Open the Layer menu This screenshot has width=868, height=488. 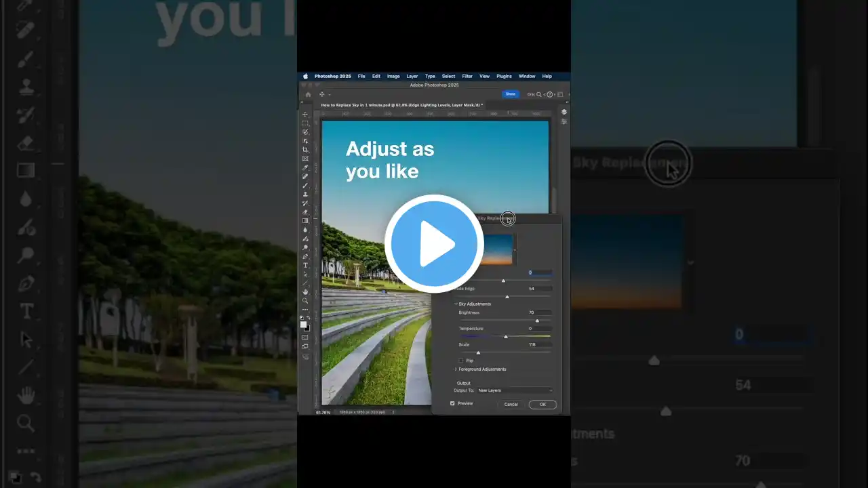coord(412,76)
